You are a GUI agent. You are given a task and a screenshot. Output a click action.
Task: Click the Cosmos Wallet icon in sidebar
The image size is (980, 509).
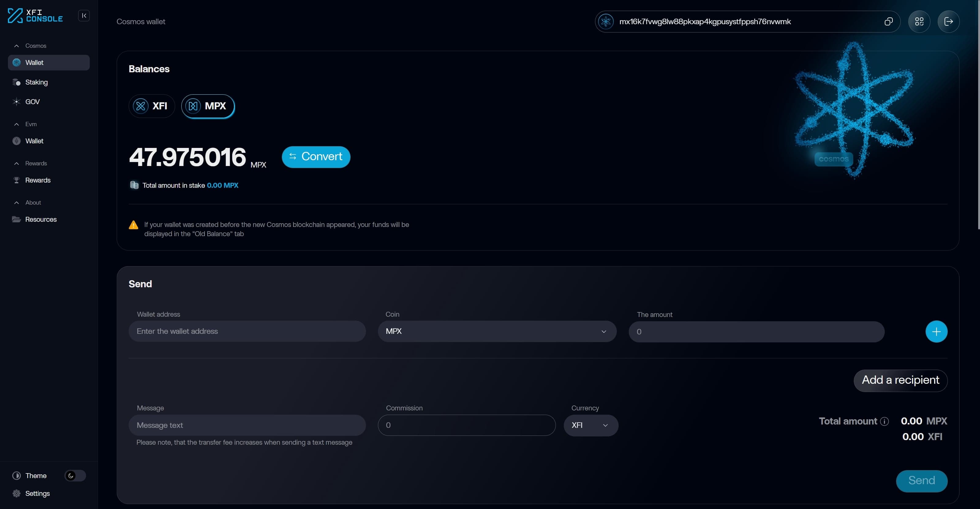tap(16, 62)
